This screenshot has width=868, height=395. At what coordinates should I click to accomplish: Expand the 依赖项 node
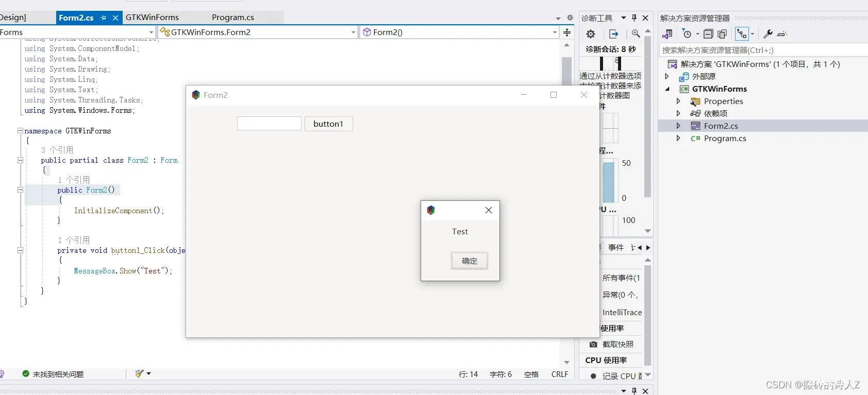678,113
